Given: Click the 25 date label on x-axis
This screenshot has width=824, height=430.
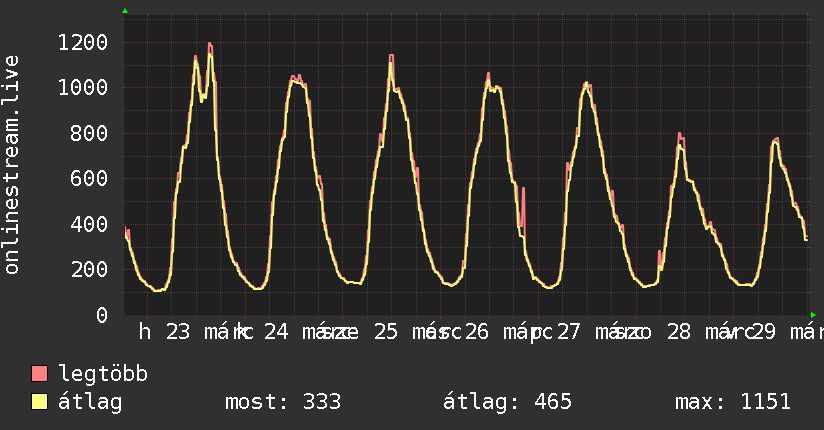Looking at the screenshot, I should (x=386, y=332).
